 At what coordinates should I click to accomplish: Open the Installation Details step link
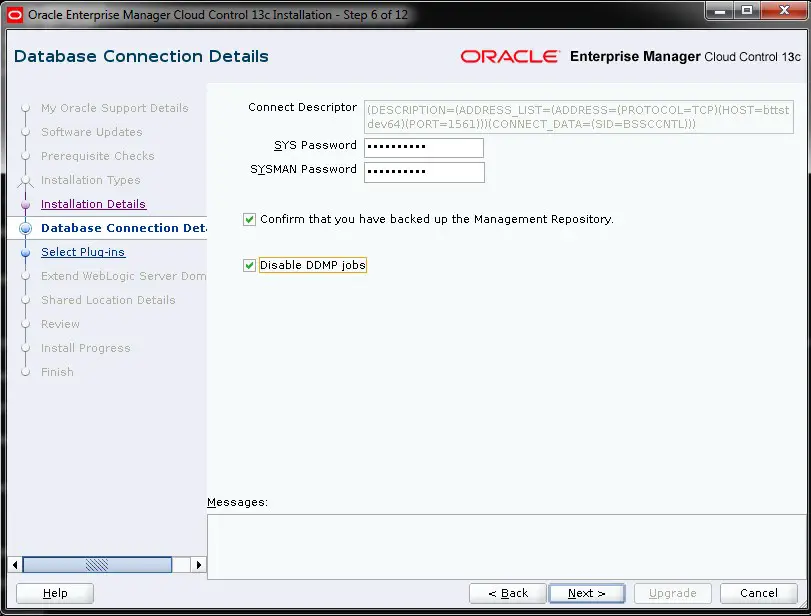coord(93,204)
